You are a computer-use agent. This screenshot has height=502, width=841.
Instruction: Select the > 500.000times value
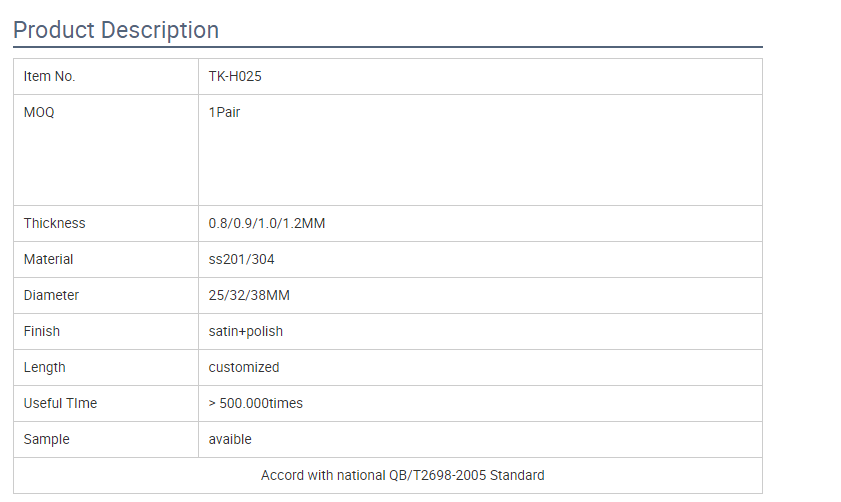pyautogui.click(x=256, y=403)
